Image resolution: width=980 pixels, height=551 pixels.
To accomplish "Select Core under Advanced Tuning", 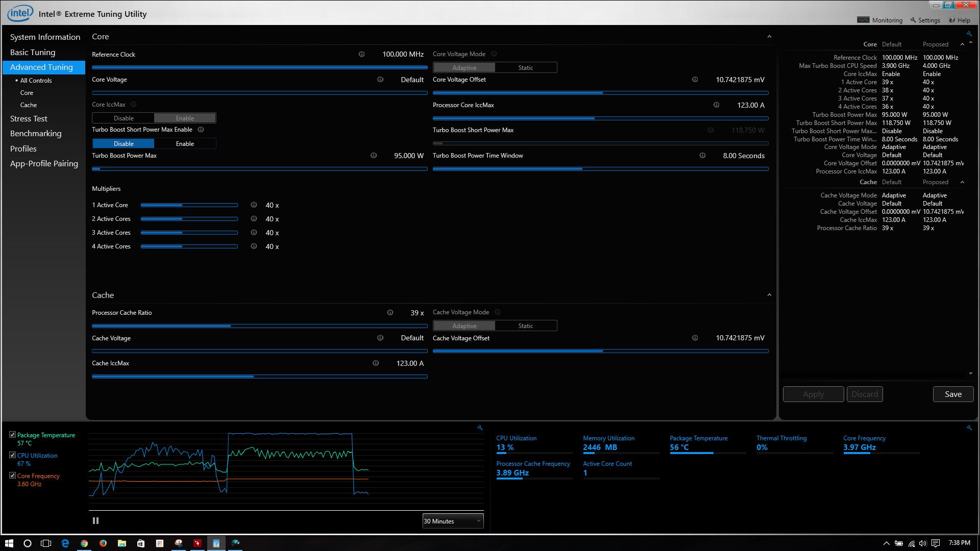I will (x=27, y=93).
